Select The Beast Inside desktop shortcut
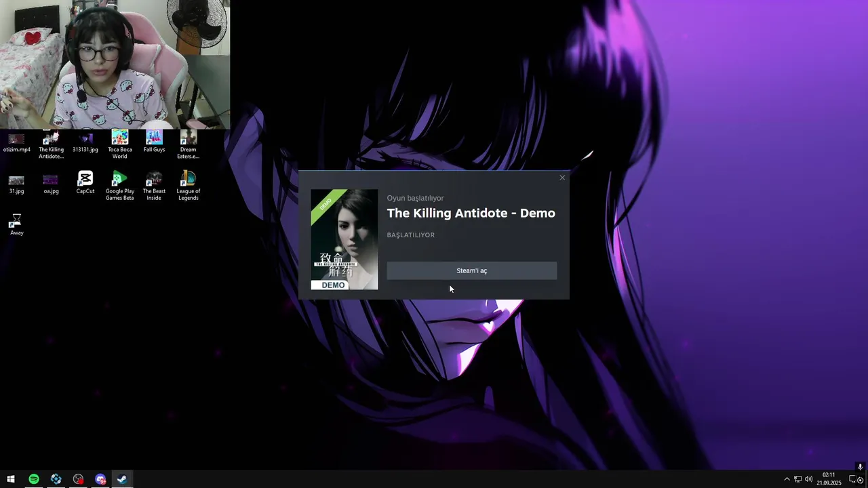 point(154,186)
